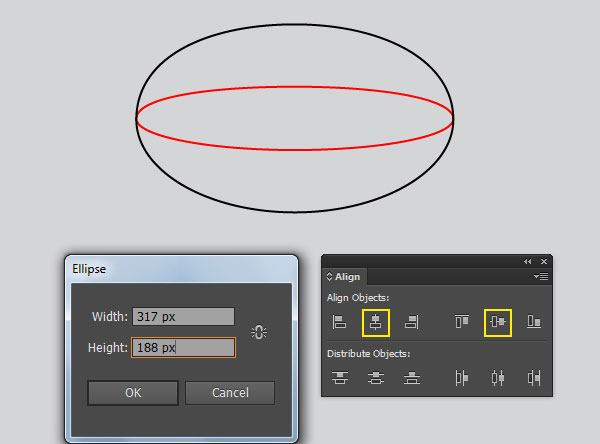Open the Align panel flyout menu

[541, 276]
